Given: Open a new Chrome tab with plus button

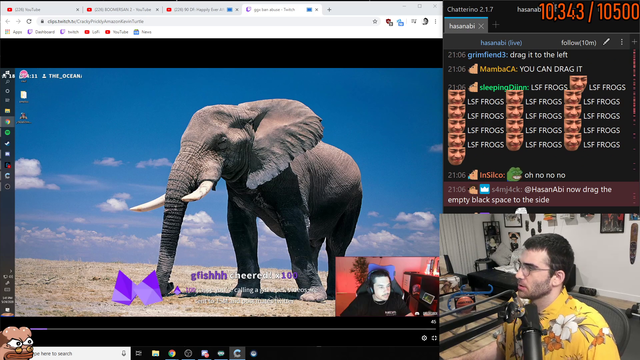Looking at the screenshot, I should tap(329, 9).
